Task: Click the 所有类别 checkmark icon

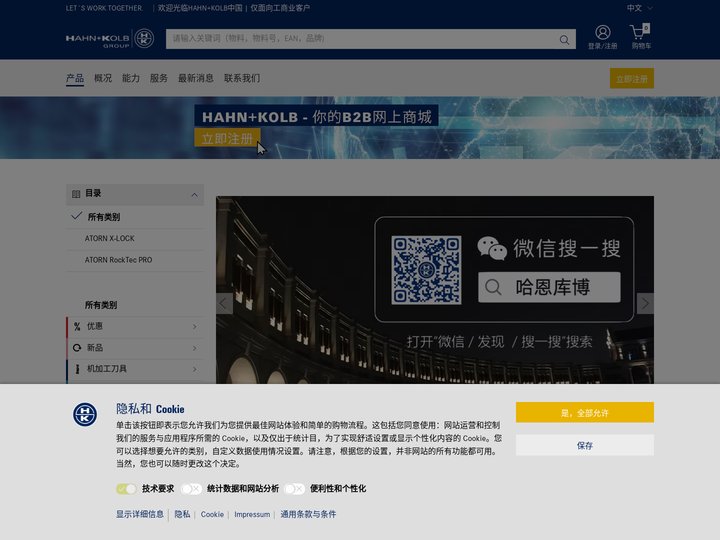Action: (77, 216)
